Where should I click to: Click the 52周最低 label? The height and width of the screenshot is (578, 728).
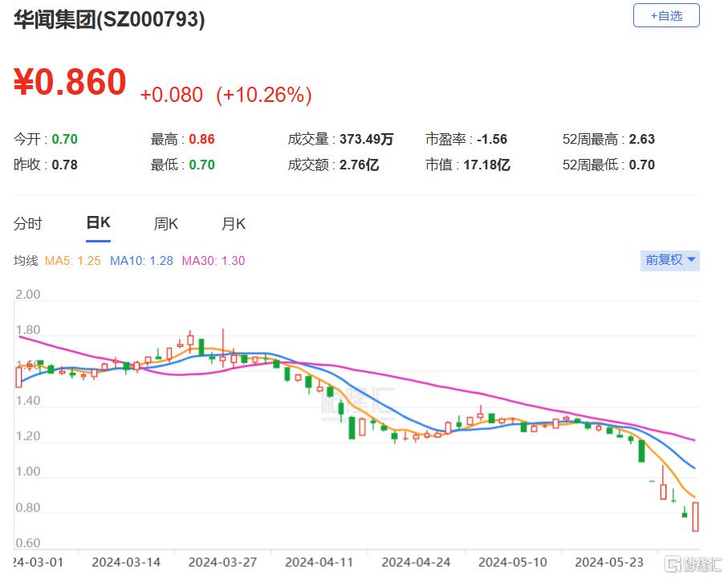(592, 165)
